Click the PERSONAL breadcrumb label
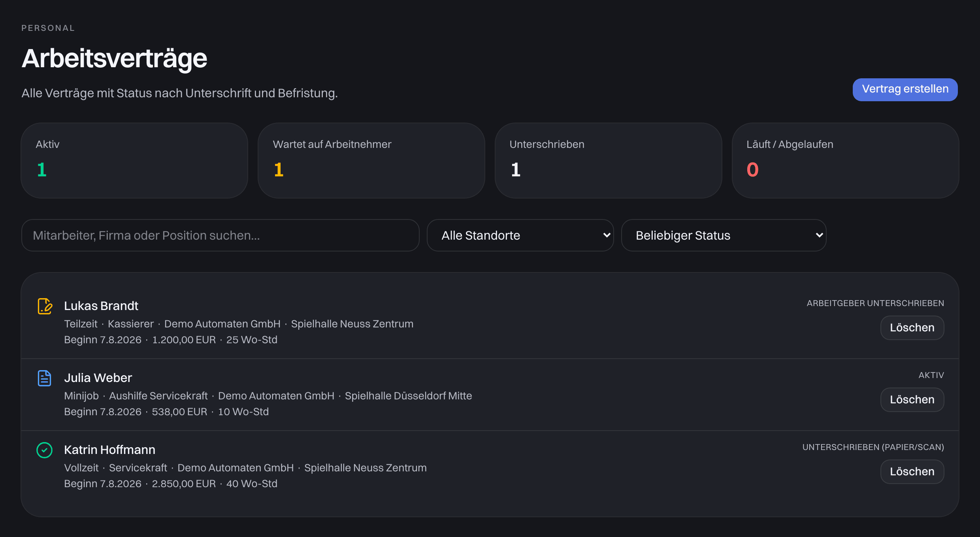 pyautogui.click(x=48, y=28)
